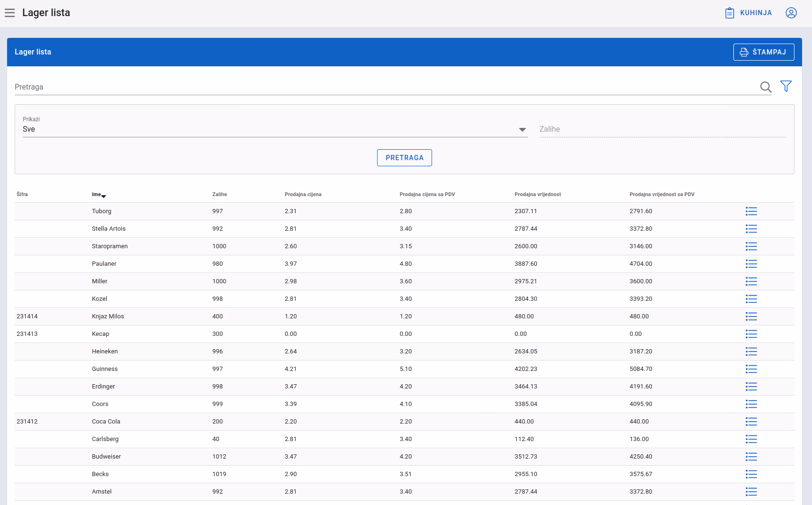Expand the Prikaži dropdown showing Sve
This screenshot has width=812, height=505.
click(275, 129)
